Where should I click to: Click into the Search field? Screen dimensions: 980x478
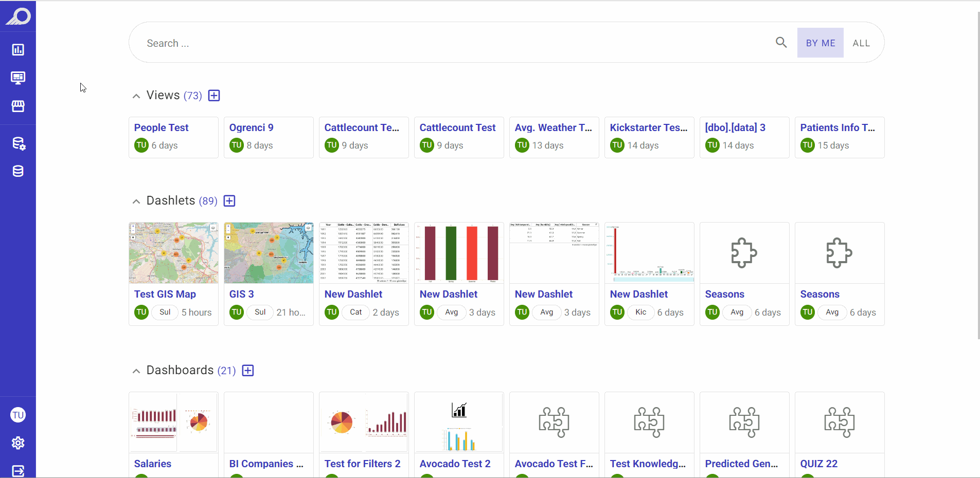coord(458,43)
